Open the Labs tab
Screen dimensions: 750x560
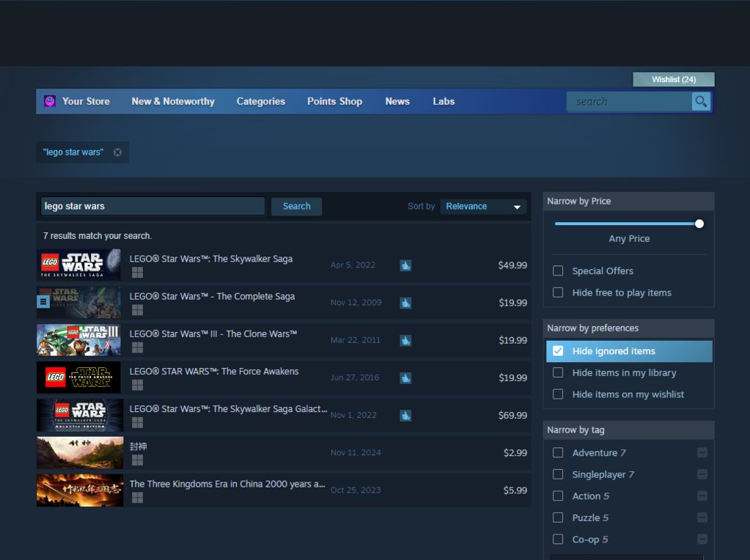click(444, 101)
